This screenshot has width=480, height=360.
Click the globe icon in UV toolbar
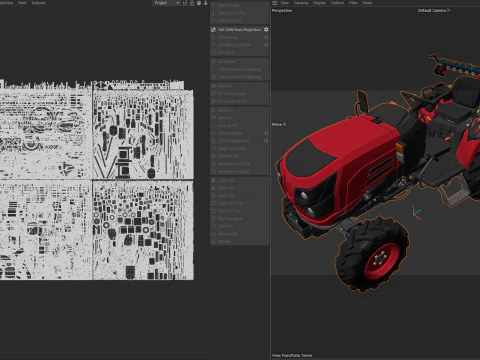(x=199, y=3)
